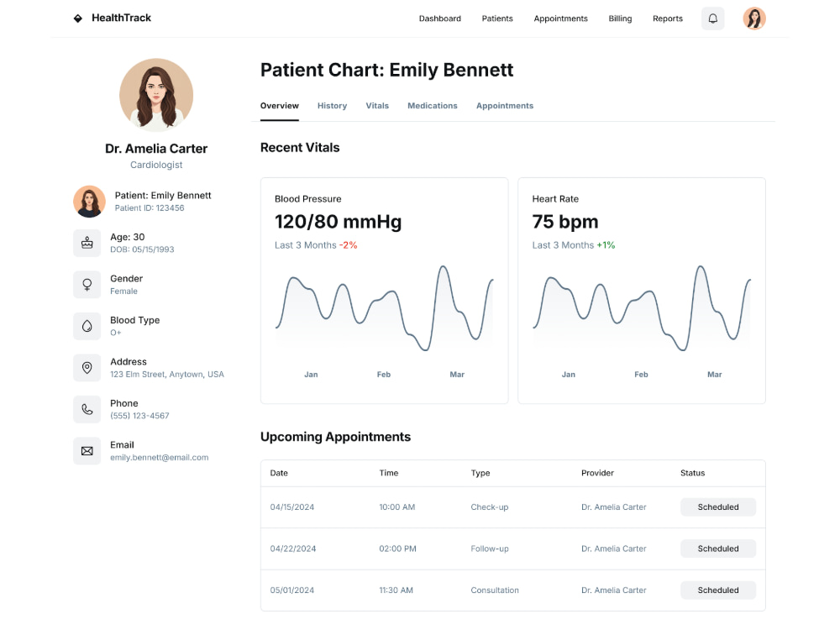Screen dimensions: 840x630
Task: Click the Cardiologist specialty label
Action: (156, 165)
